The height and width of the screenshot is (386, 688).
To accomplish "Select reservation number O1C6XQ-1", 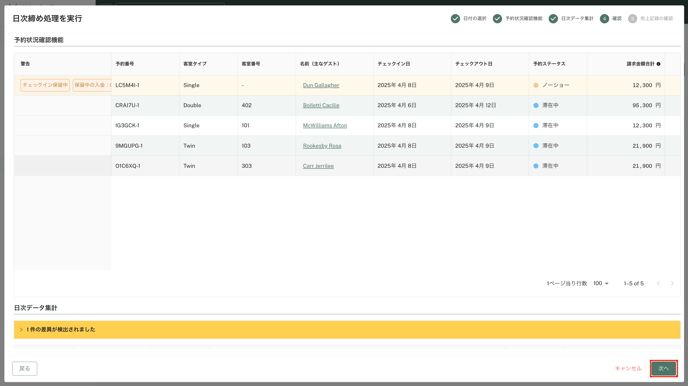I will (128, 166).
